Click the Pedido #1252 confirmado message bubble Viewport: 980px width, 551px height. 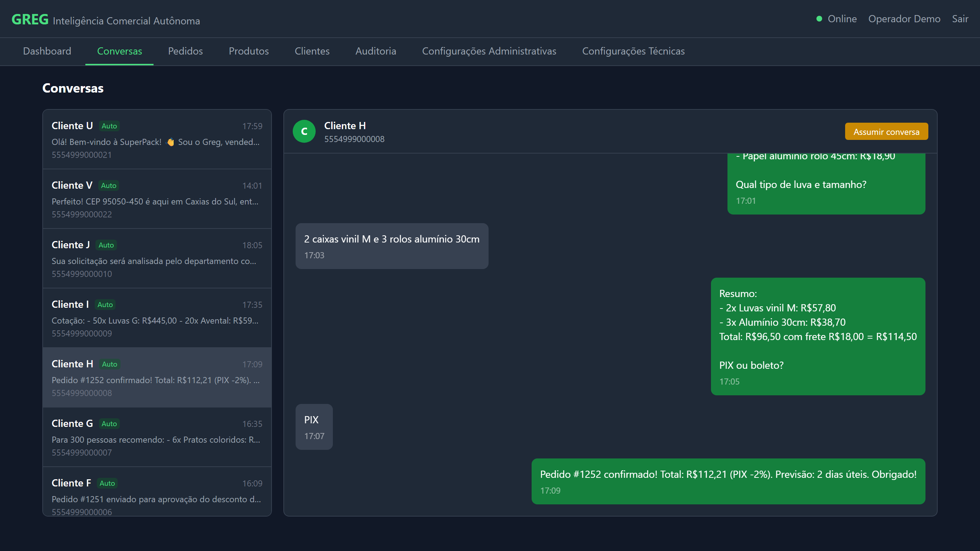728,481
